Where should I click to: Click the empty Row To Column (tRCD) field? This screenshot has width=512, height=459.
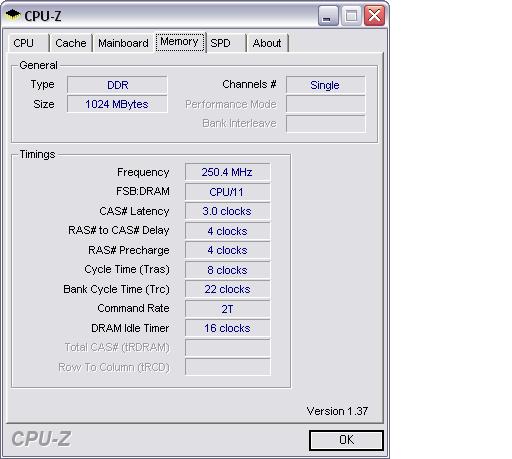pos(227,367)
